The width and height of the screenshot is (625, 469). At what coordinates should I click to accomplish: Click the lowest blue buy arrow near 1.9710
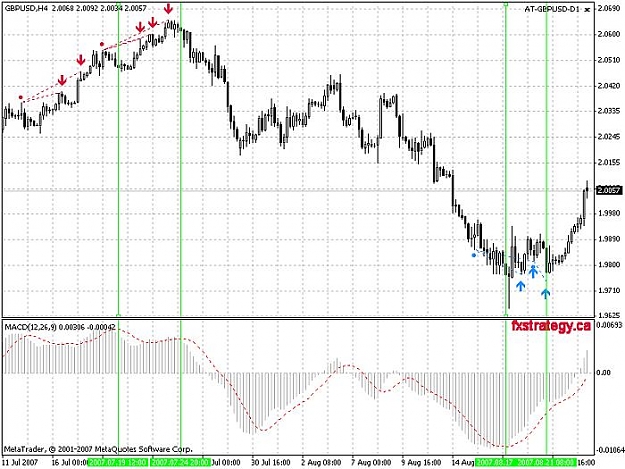click(545, 294)
